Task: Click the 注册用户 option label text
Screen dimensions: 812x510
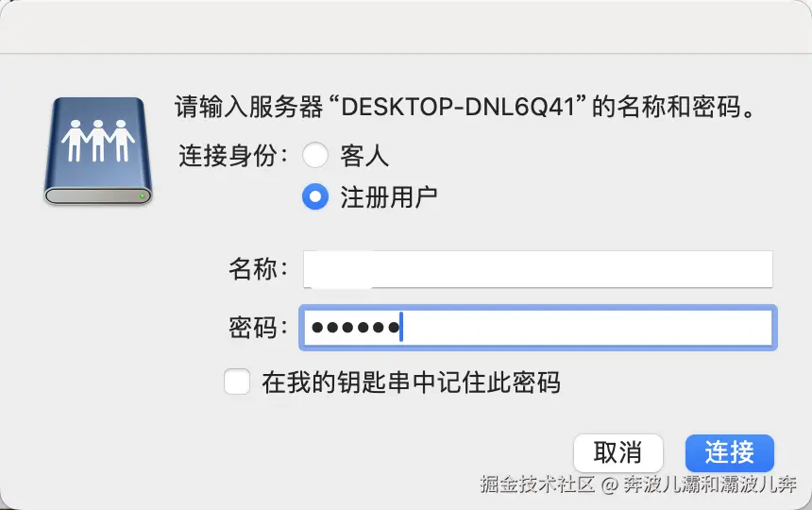Action: (388, 196)
